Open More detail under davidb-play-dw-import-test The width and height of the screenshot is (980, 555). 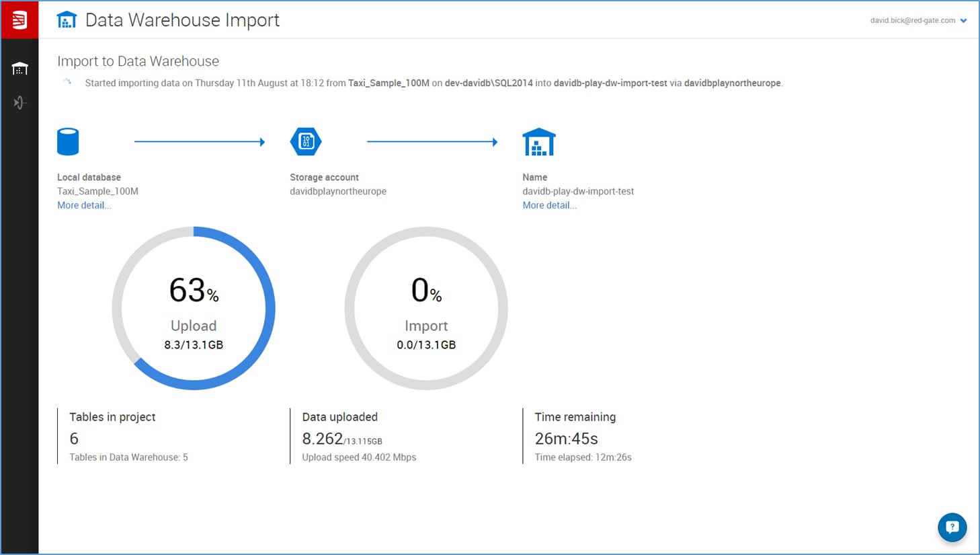(549, 205)
